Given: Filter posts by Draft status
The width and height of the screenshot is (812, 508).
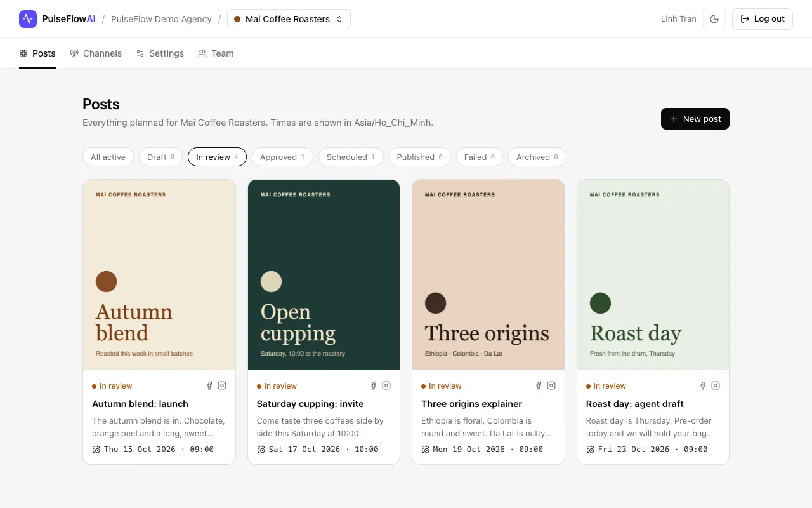Looking at the screenshot, I should tap(161, 157).
